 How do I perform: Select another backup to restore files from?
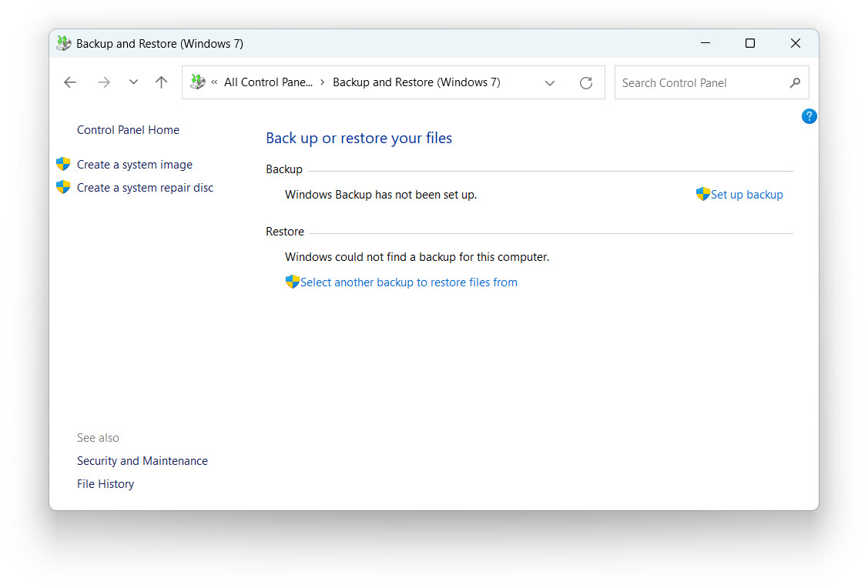pyautogui.click(x=408, y=282)
